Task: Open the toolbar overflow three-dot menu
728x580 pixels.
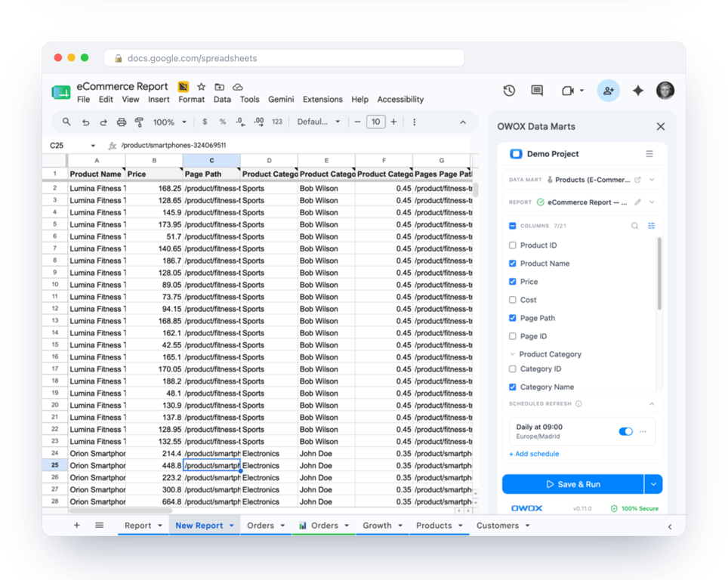Action: click(414, 122)
